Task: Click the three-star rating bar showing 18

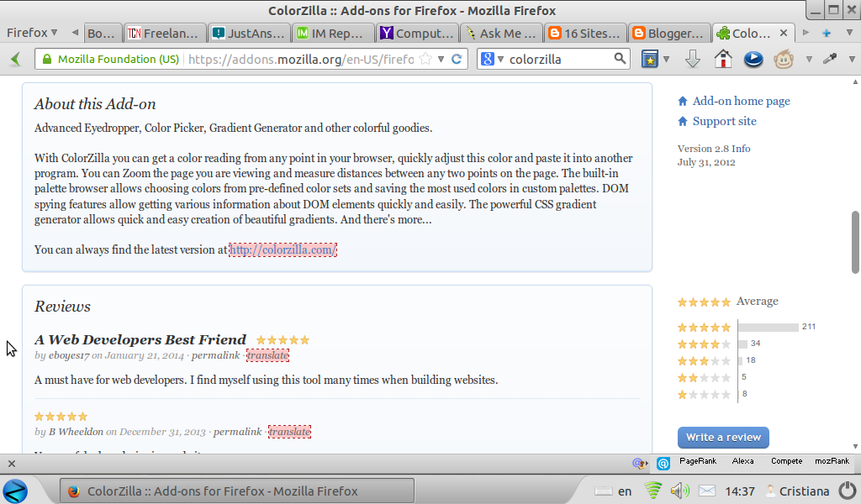Action: click(741, 361)
